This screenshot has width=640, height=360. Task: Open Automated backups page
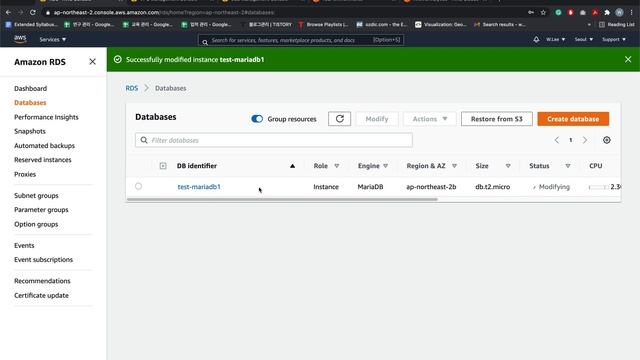point(44,145)
